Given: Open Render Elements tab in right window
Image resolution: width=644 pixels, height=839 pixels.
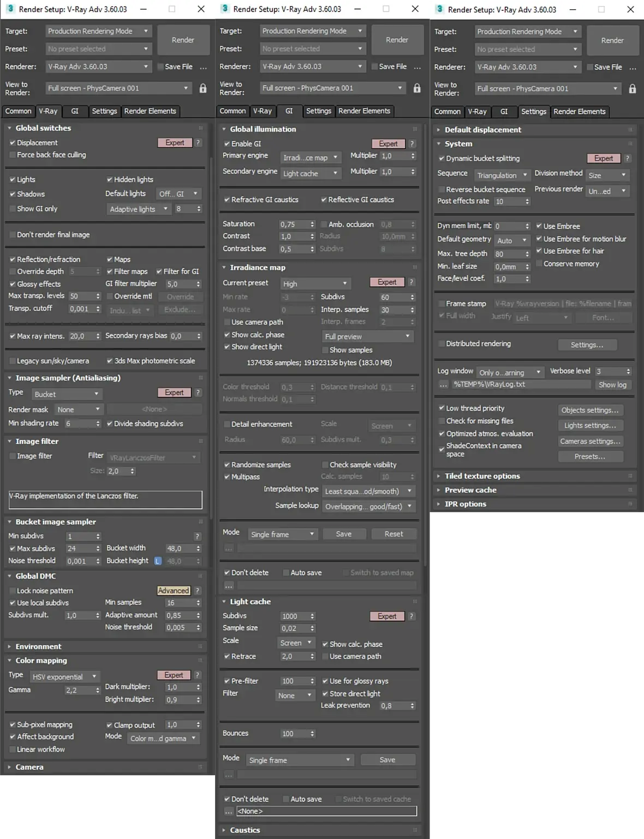Looking at the screenshot, I should (x=580, y=111).
